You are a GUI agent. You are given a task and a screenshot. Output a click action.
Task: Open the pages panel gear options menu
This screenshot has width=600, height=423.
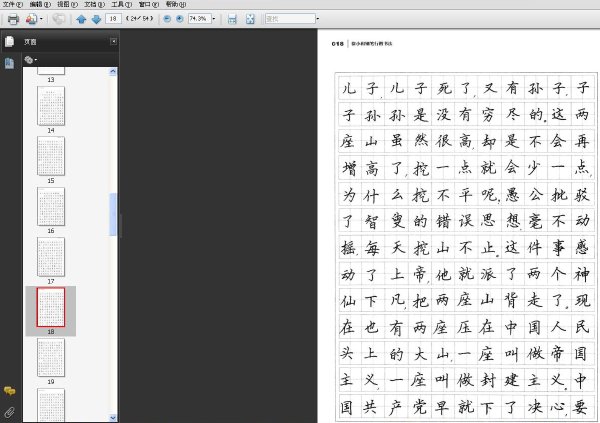[30, 60]
